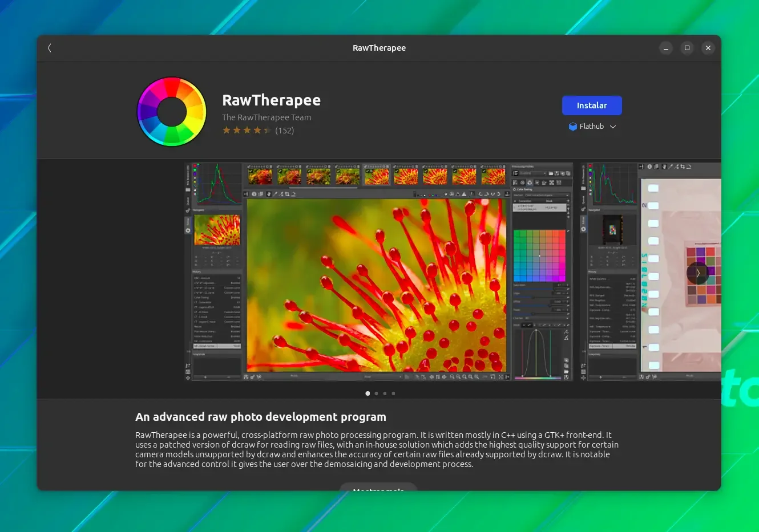Open the film negative screenshot preview
The height and width of the screenshot is (532, 759).
pos(651,272)
